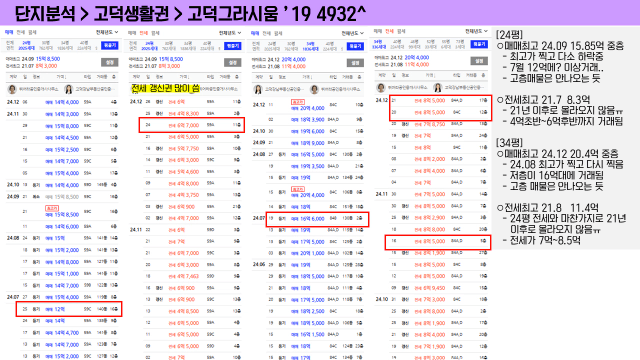Viewport: 640px width, 360px height.
Task: Click 최고가 badge on the 24.12 20억 4,000 row
Action: tap(298, 102)
